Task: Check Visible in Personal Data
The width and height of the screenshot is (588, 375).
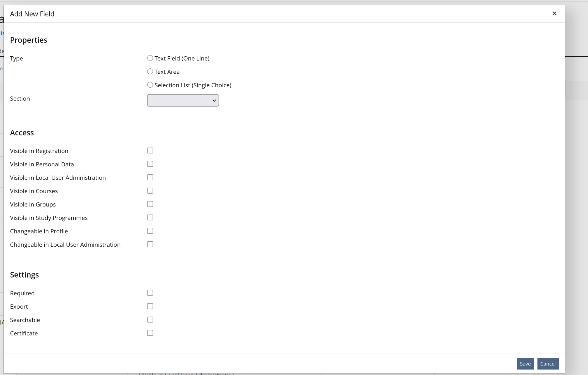Action: point(150,164)
